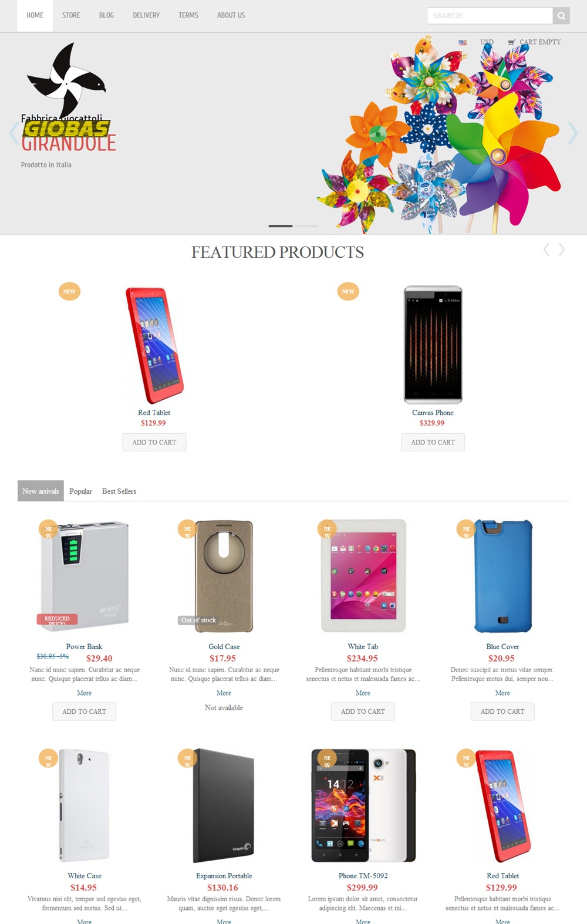Go to previous hero slide arrow

14,133
